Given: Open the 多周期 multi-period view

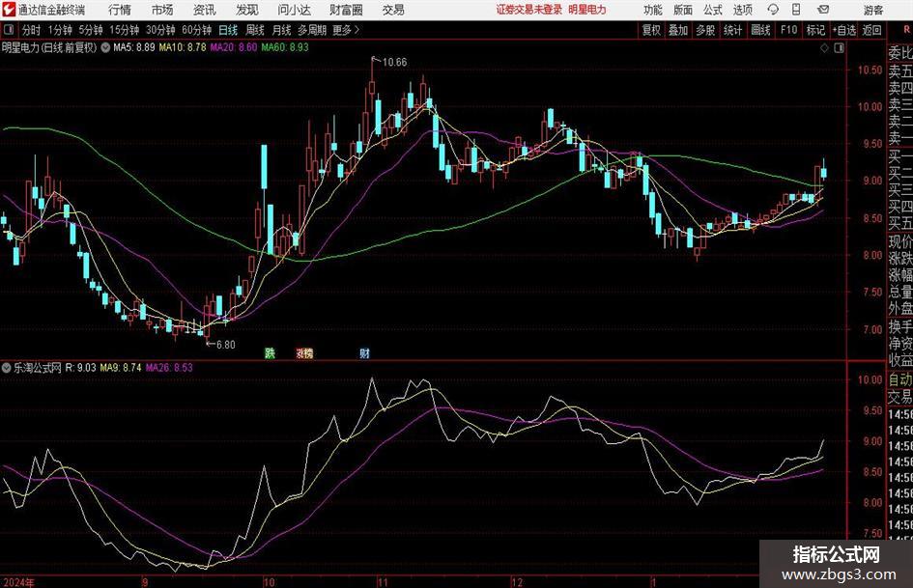Looking at the screenshot, I should pos(312,30).
